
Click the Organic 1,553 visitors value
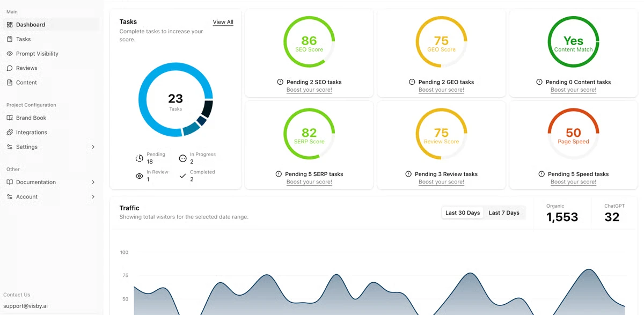[562, 217]
